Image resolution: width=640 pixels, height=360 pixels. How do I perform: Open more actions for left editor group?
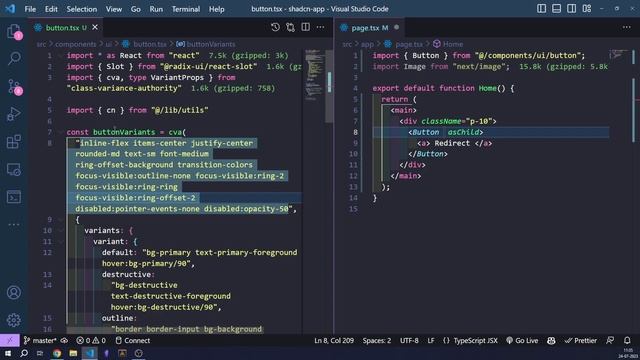320,27
